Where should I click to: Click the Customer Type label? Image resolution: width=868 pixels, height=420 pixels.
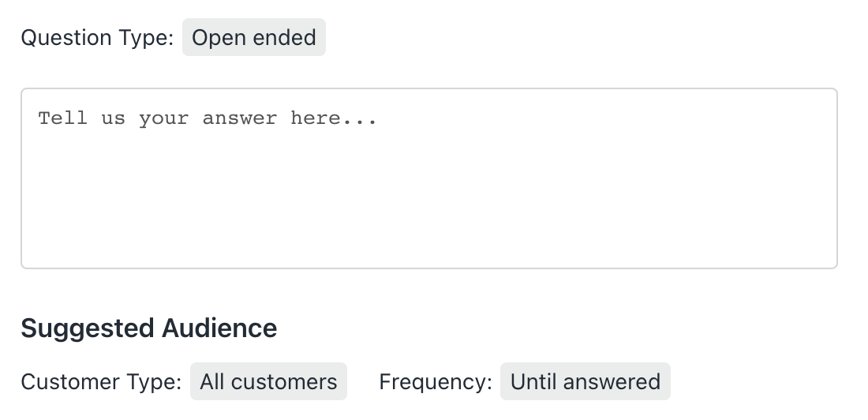click(x=101, y=382)
